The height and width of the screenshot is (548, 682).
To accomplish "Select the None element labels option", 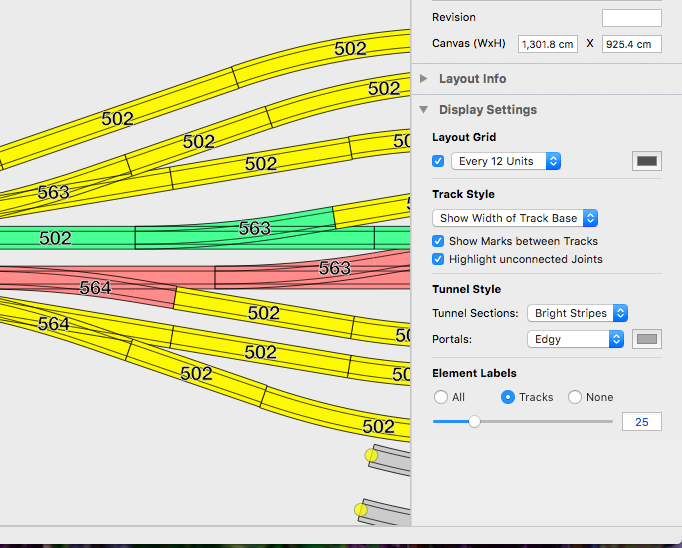I will (575, 397).
